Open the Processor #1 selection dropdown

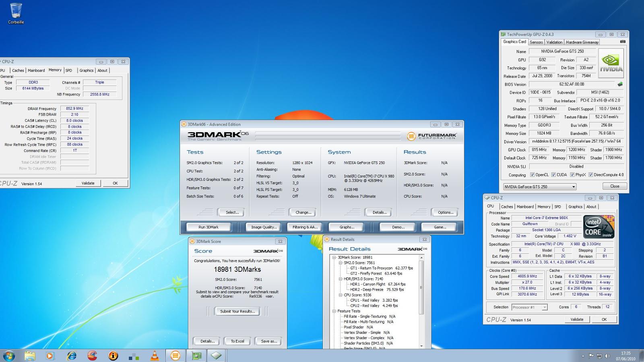tap(530, 307)
